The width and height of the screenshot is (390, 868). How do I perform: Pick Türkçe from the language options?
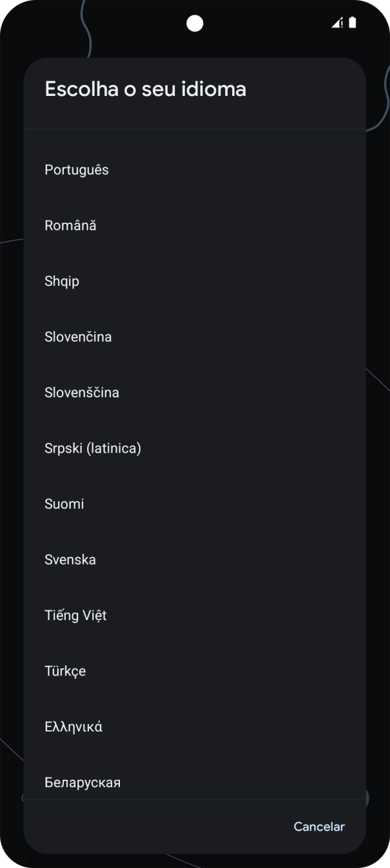coord(195,671)
